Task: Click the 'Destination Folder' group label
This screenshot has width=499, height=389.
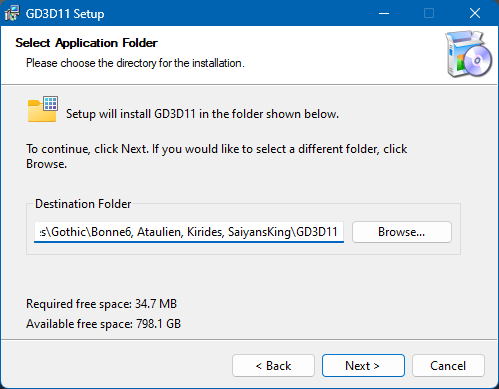Action: 83,204
